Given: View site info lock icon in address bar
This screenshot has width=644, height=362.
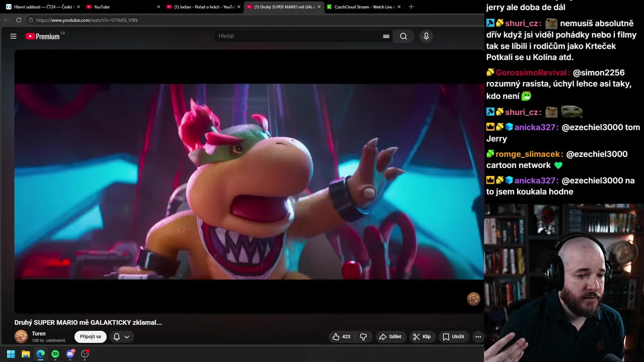Looking at the screenshot, I should (x=31, y=20).
